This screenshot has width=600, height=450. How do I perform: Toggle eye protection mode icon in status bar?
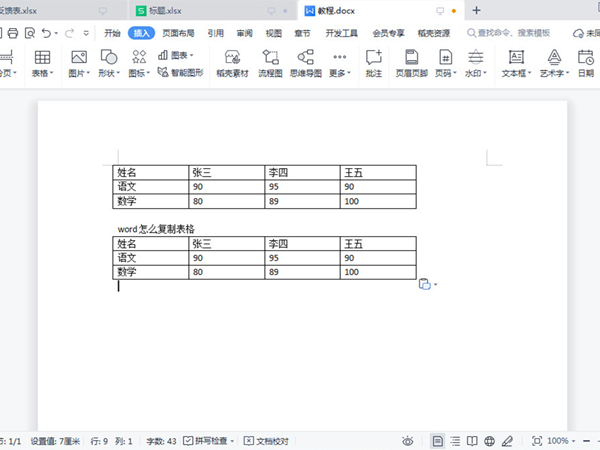click(x=408, y=441)
